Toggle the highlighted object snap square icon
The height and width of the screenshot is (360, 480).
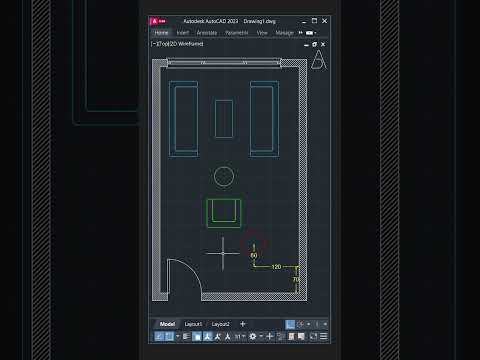click(197, 337)
